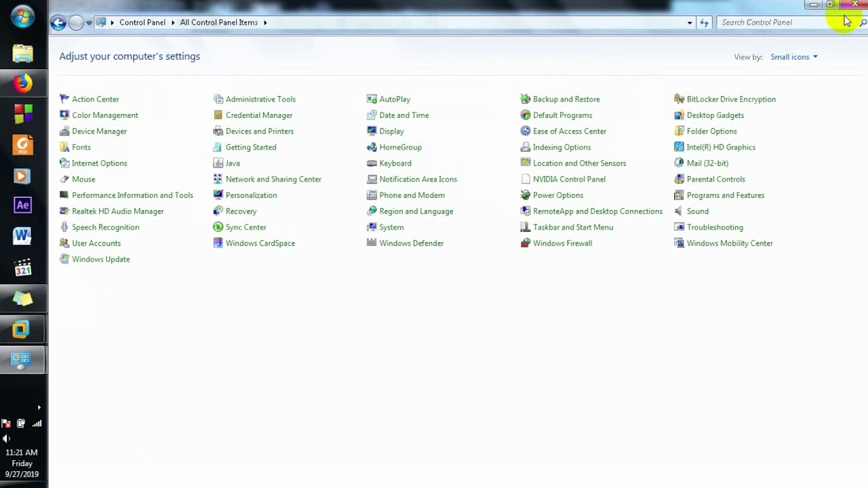
Task: Open the Windows Start orb
Action: tap(22, 18)
